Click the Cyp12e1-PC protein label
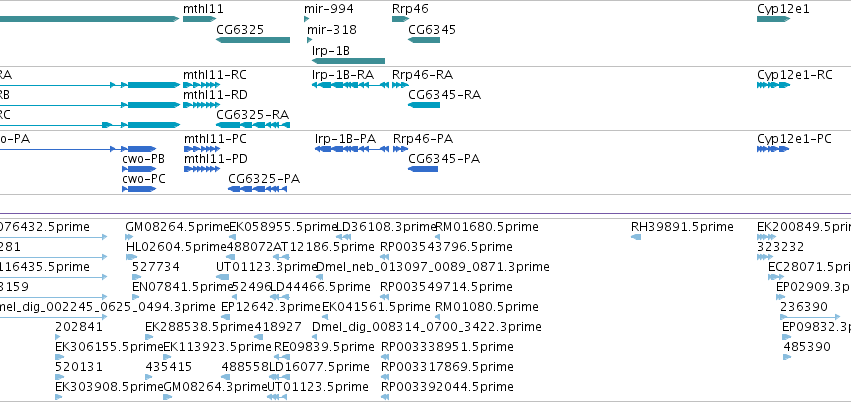Viewport: 851px width, 402px height. (794, 139)
